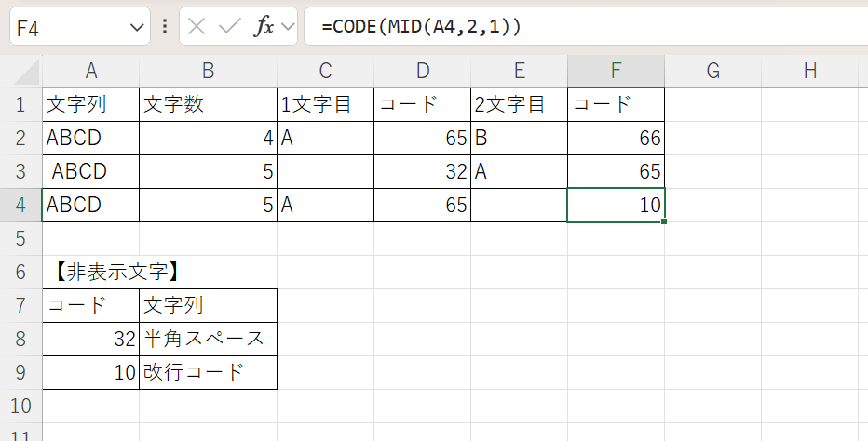This screenshot has height=441, width=868.
Task: Click selected cell F4 with value 10
Action: click(x=617, y=206)
